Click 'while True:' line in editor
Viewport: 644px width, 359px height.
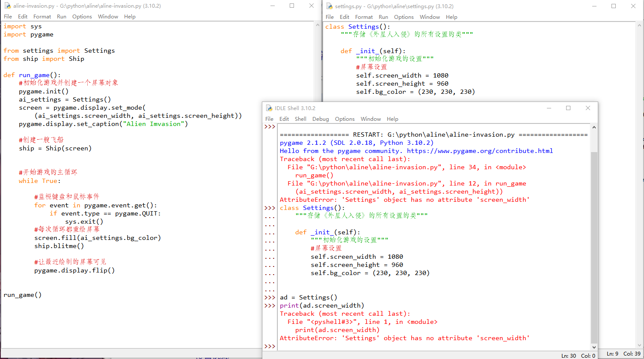tap(40, 181)
